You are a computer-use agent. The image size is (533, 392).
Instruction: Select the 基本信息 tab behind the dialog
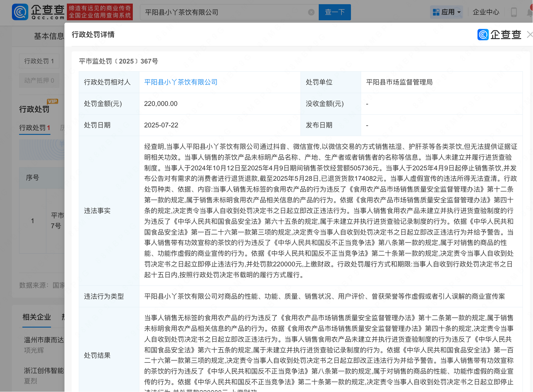click(x=49, y=36)
